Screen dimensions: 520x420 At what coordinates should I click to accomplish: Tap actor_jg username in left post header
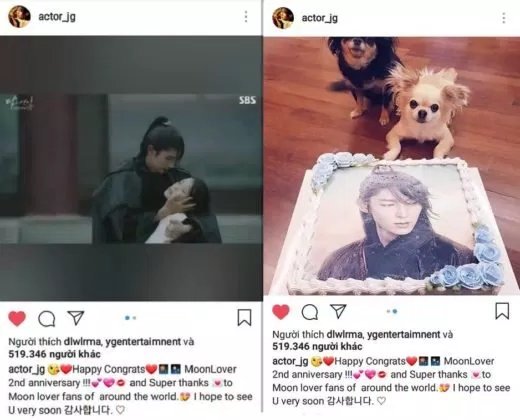click(57, 16)
